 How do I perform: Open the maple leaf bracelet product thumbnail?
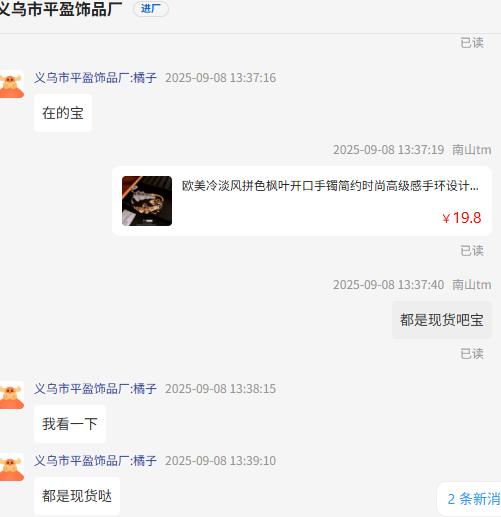(147, 201)
